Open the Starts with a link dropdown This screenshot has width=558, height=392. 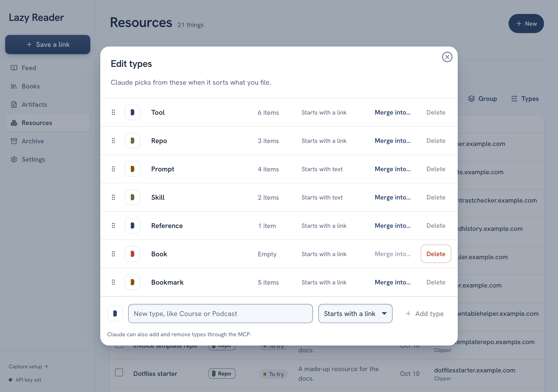[355, 314]
